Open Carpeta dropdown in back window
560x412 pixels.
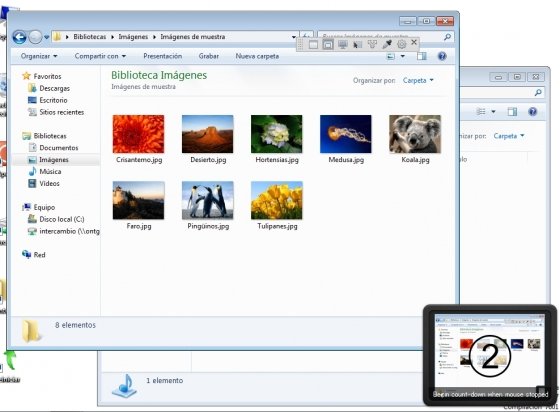(509, 136)
